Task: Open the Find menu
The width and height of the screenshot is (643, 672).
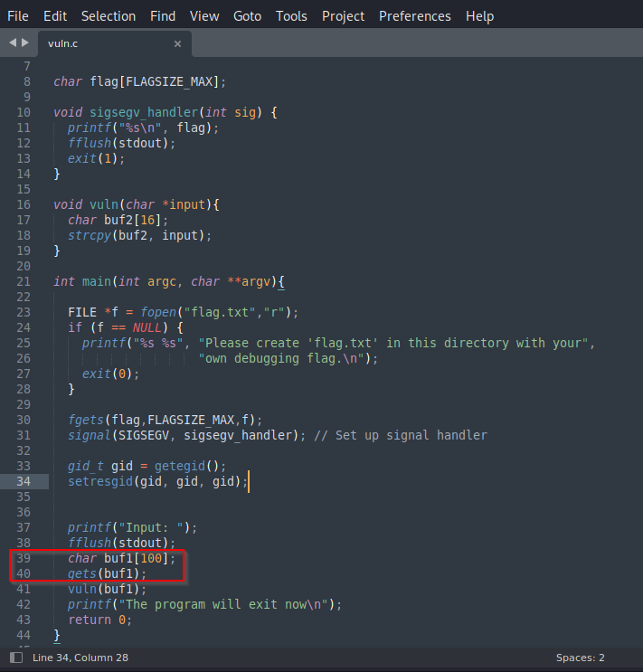Action: coord(163,16)
